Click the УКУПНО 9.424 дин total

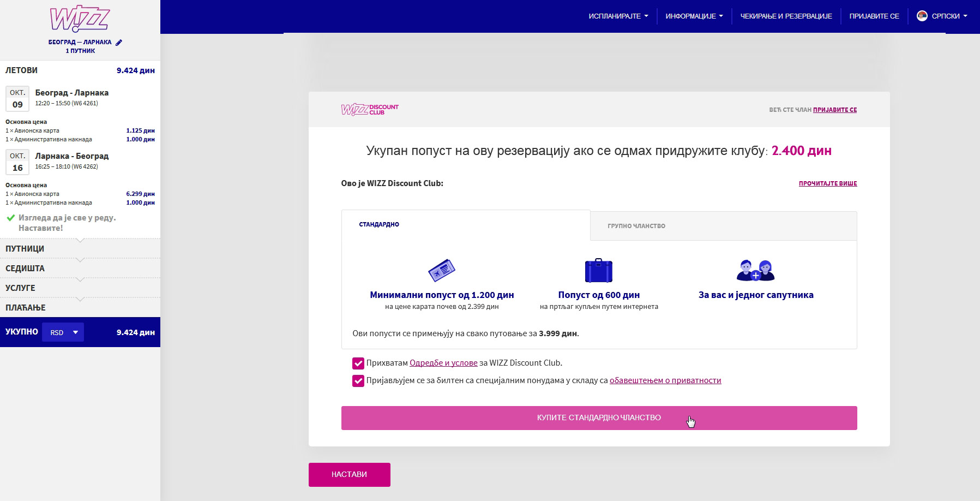pyautogui.click(x=80, y=332)
